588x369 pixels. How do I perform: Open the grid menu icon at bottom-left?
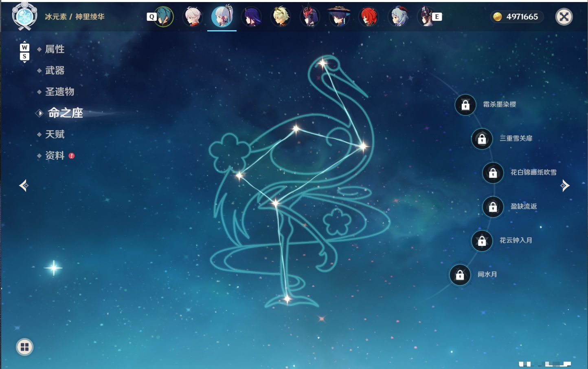[x=24, y=347]
